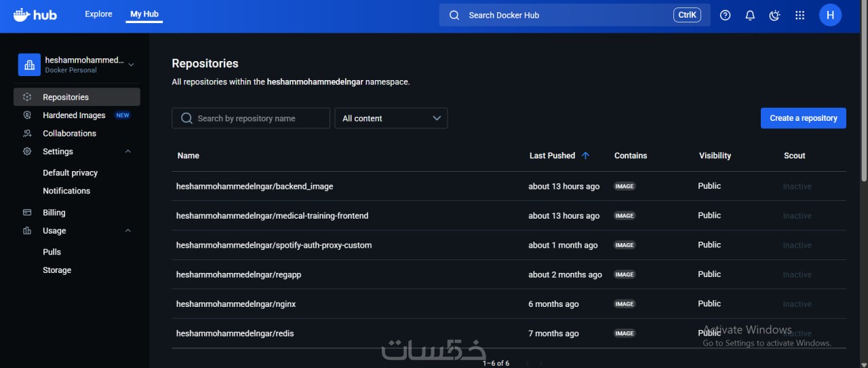Click the Contains column header
The width and height of the screenshot is (868, 368).
pyautogui.click(x=631, y=155)
